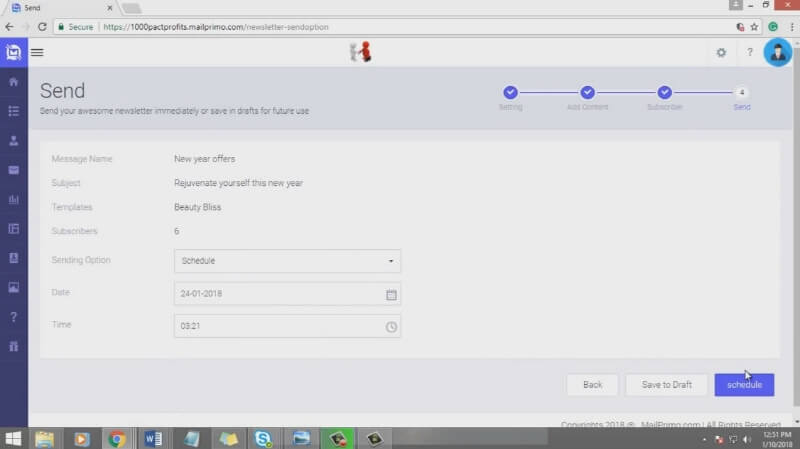Open the gift icon in sidebar
The image size is (800, 449).
14,346
